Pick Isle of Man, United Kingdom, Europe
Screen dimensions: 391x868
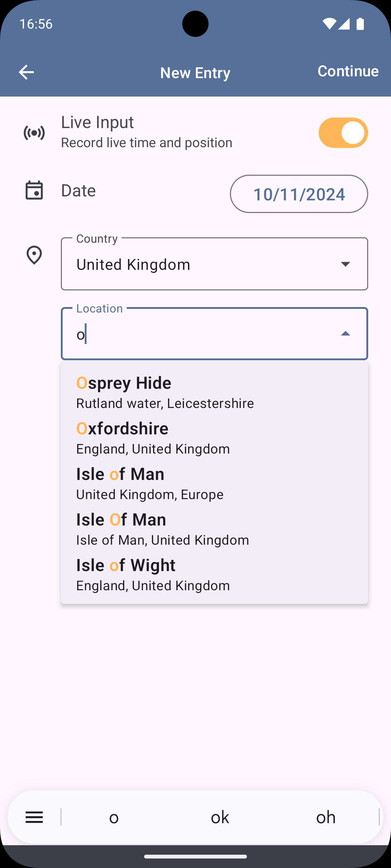(x=214, y=484)
